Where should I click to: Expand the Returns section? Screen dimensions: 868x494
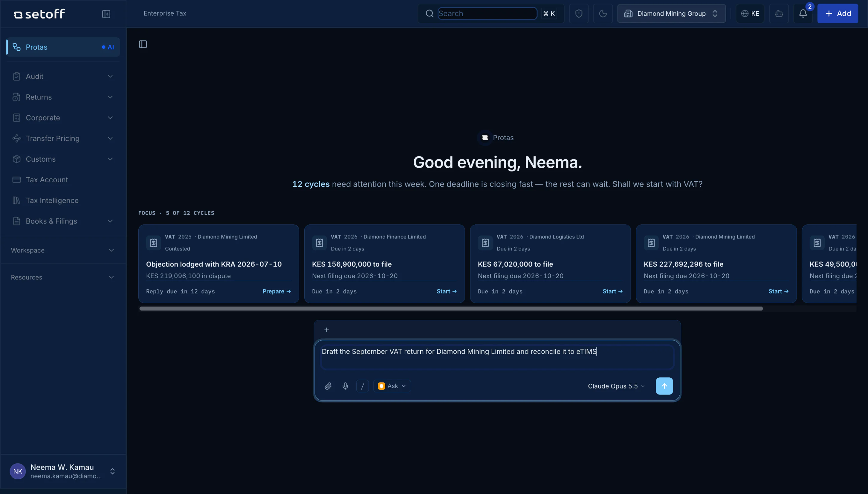(x=63, y=97)
